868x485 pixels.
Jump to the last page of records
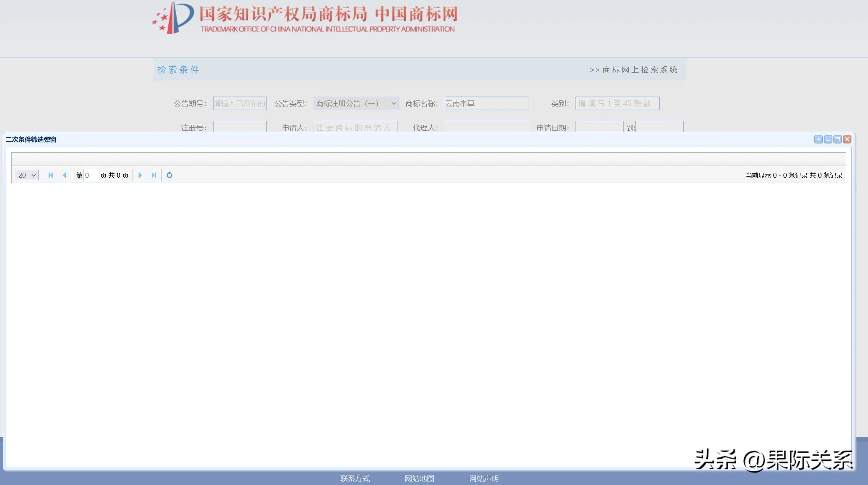[154, 175]
